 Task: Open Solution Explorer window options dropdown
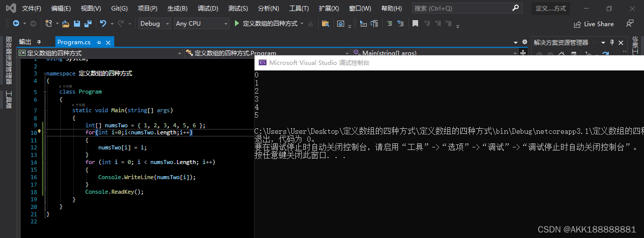coord(604,42)
